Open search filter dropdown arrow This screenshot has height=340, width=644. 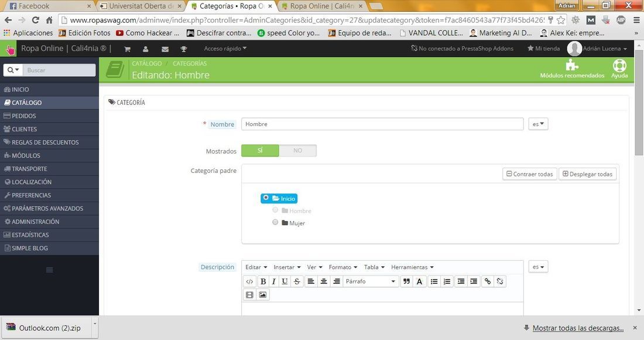tap(13, 70)
